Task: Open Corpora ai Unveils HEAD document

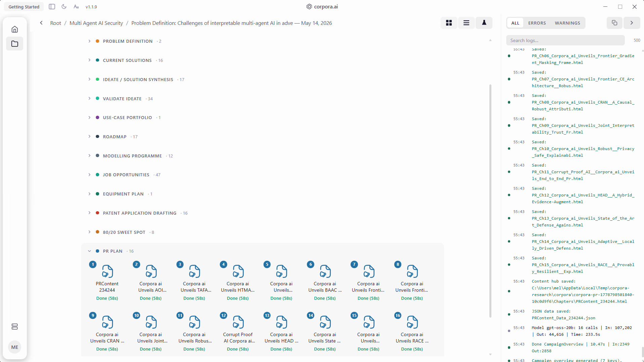Action: 281,332
